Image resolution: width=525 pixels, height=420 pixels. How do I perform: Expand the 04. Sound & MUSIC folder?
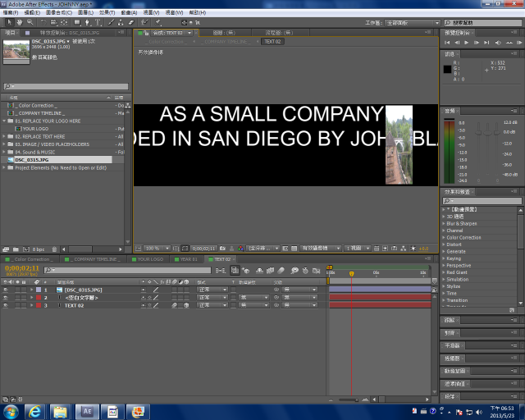pyautogui.click(x=4, y=152)
